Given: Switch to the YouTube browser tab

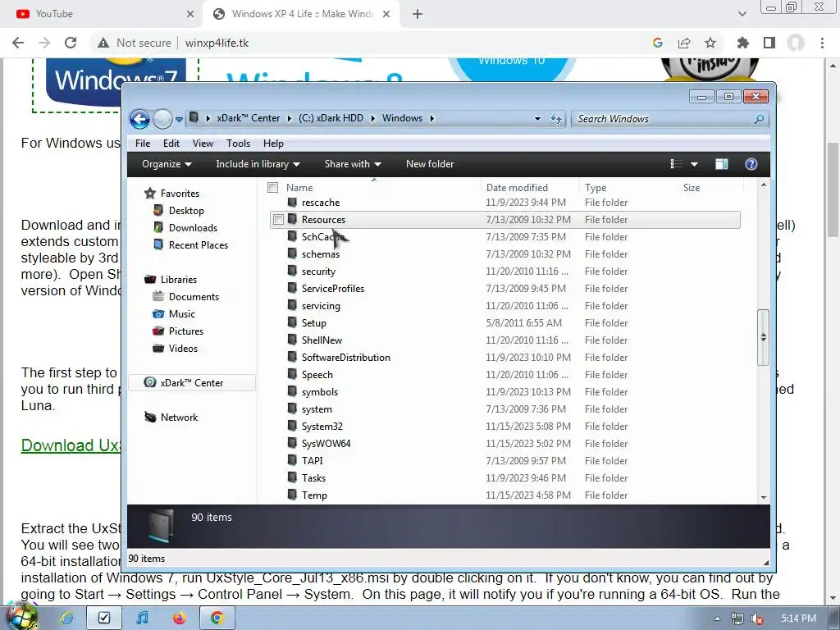Looking at the screenshot, I should click(101, 14).
